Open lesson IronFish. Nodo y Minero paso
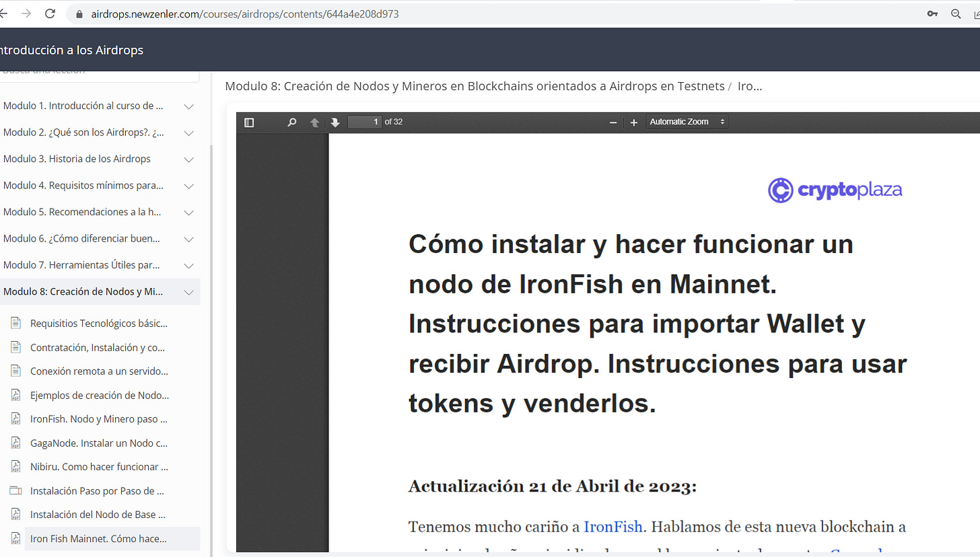980x557 pixels. pos(99,419)
